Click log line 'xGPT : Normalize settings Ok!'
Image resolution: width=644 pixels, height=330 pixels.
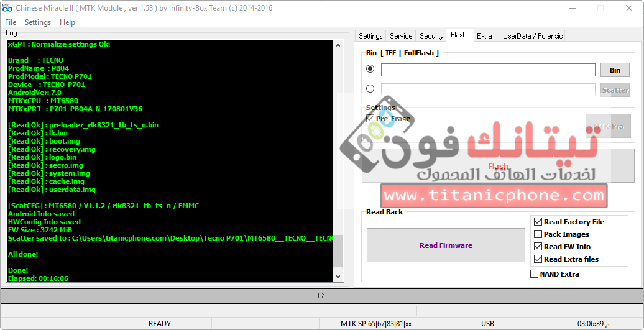(x=59, y=44)
